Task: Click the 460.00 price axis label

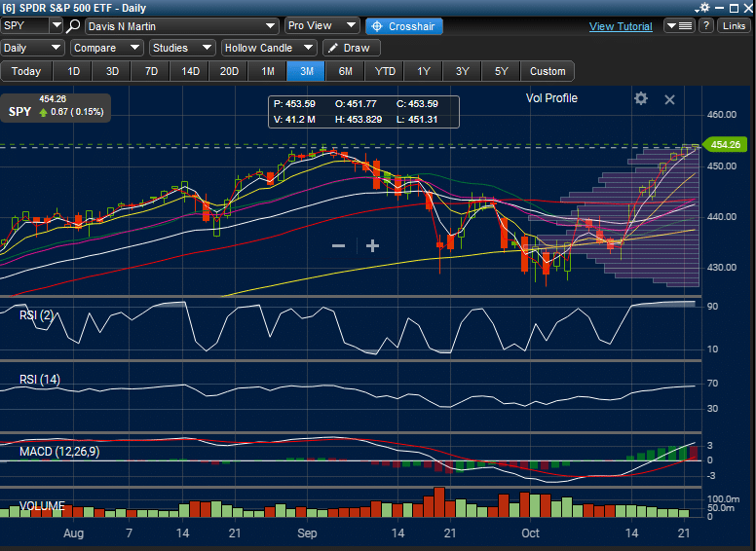Action: click(722, 115)
